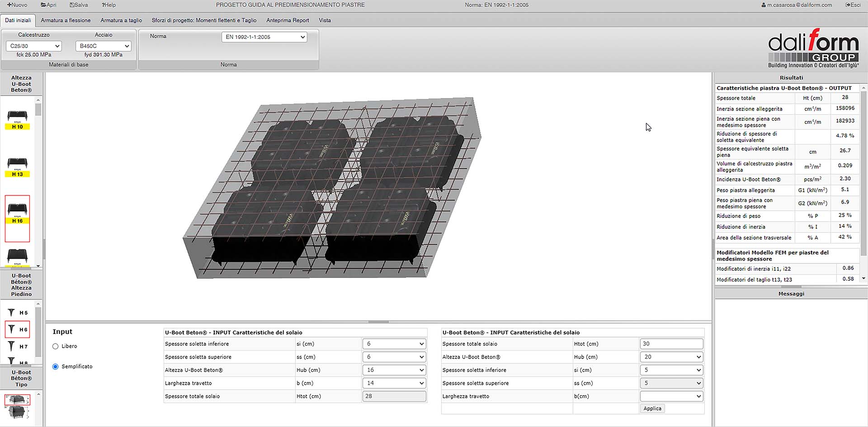868x427 pixels.
Task: Click the m.casarosa@daliform.com user account
Action: [x=797, y=5]
